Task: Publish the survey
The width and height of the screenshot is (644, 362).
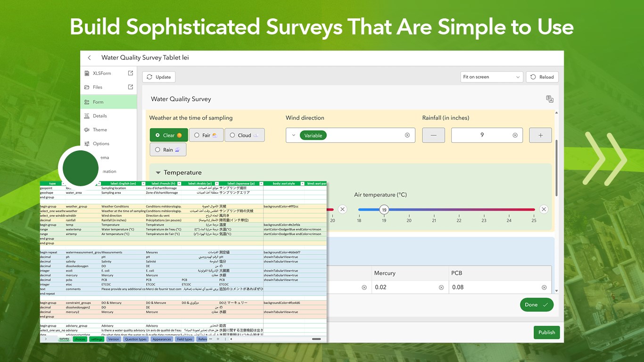Action: coord(547,332)
